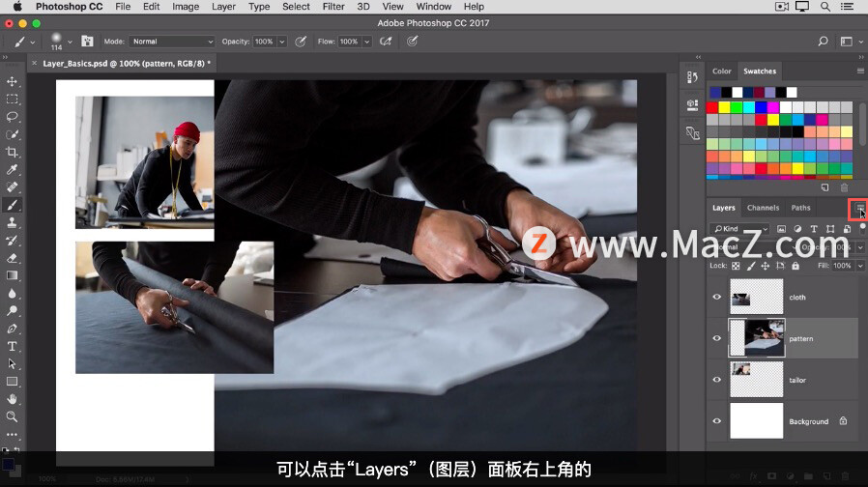868x487 pixels.
Task: Open the Swatches panel menu
Action: point(860,71)
